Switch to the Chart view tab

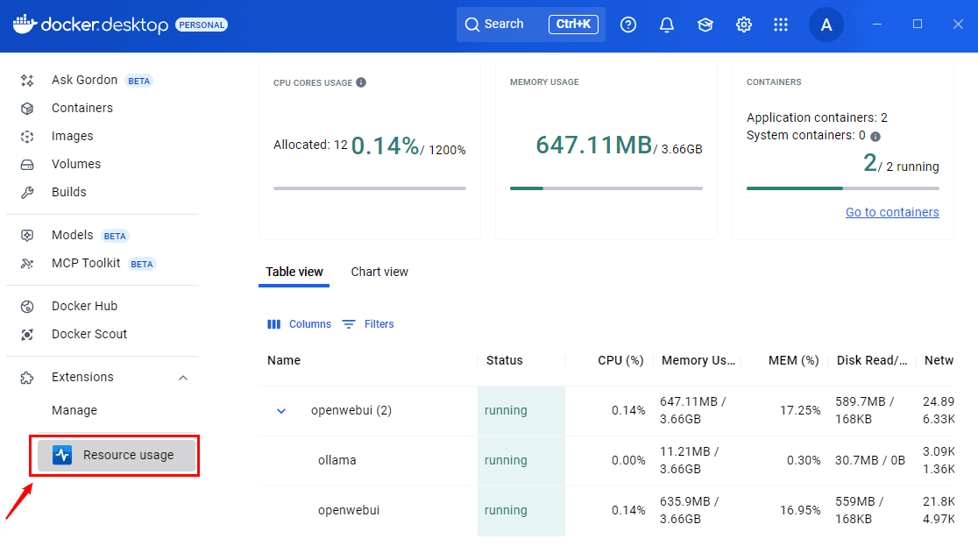click(x=379, y=272)
